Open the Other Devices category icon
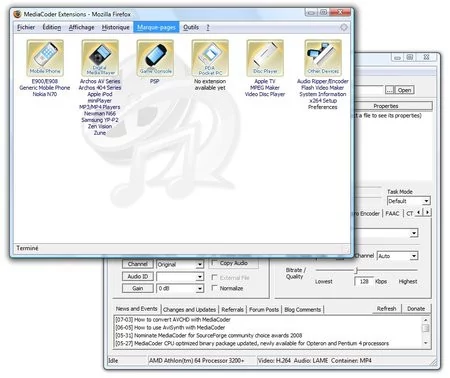 pos(323,58)
